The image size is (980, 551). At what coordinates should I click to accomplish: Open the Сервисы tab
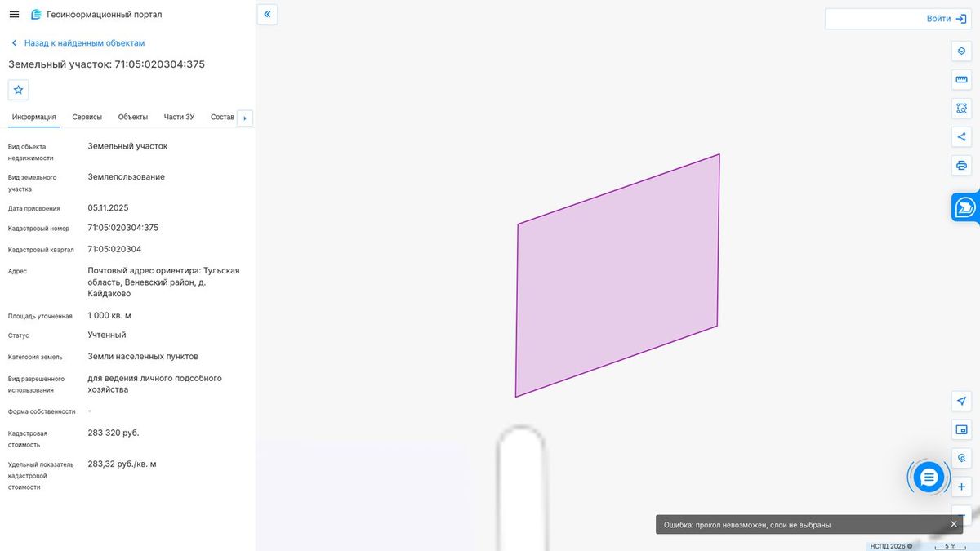(x=87, y=117)
